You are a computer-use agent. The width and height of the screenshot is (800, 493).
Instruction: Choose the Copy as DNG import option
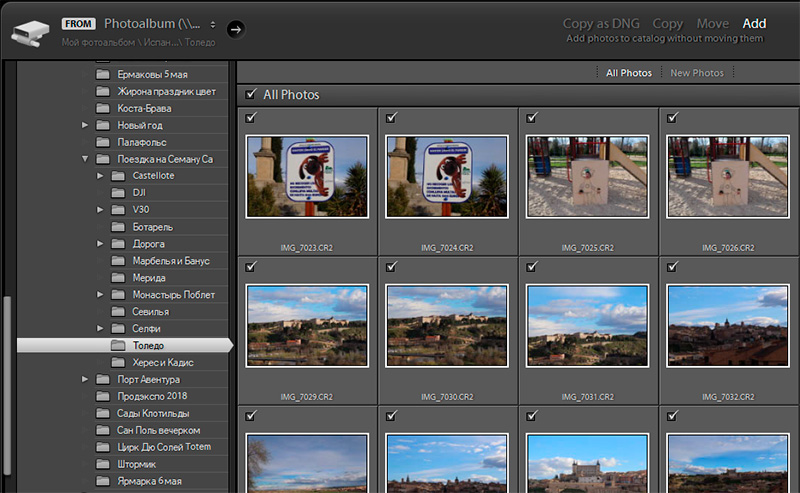(602, 23)
